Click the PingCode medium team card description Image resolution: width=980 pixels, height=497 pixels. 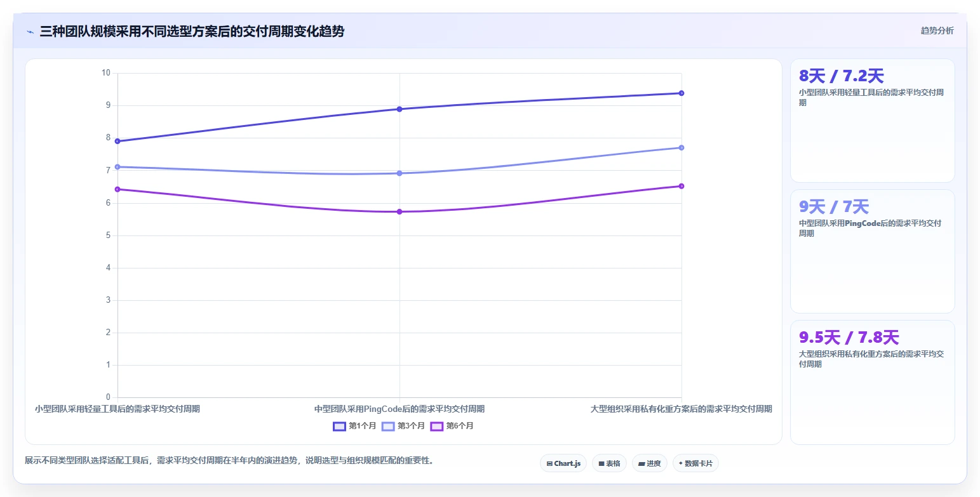pos(870,228)
